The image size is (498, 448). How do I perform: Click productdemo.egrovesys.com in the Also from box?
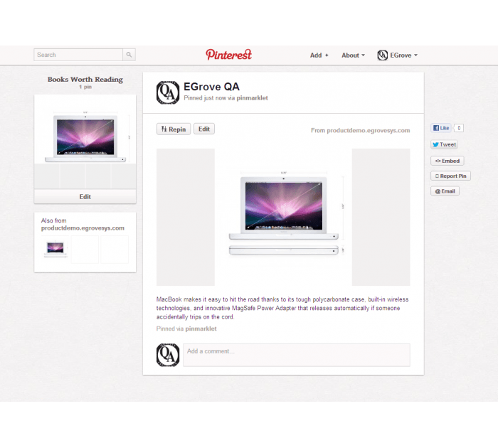click(x=83, y=228)
